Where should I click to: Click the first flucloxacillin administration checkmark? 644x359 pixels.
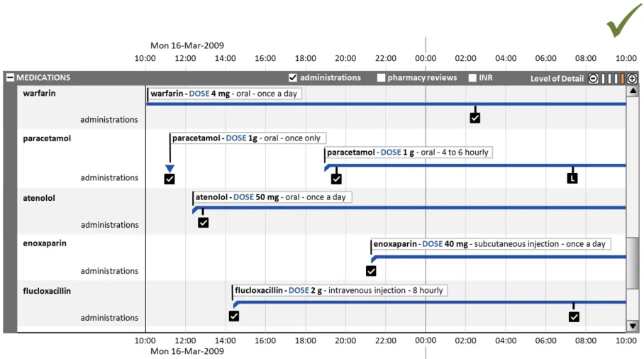point(234,316)
